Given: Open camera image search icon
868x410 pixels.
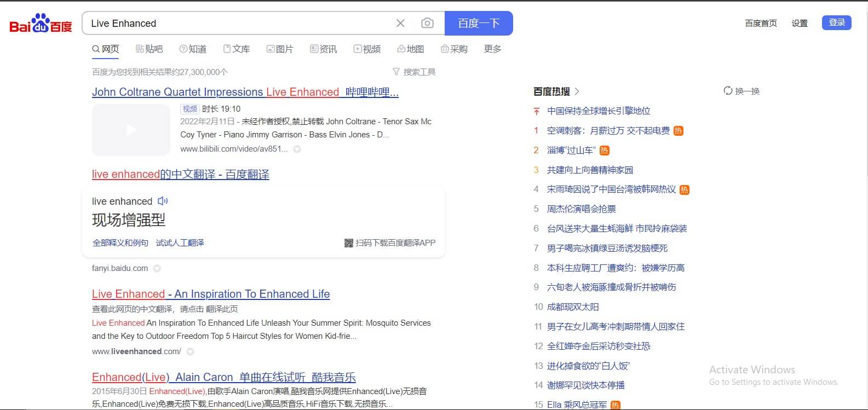Looking at the screenshot, I should (x=427, y=23).
